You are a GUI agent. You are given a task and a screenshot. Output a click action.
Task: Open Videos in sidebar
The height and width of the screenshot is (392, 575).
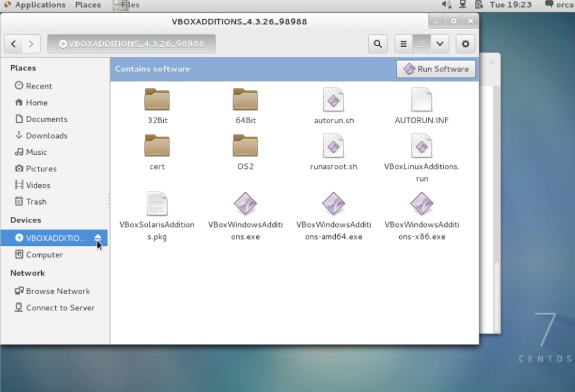[x=55, y=185]
